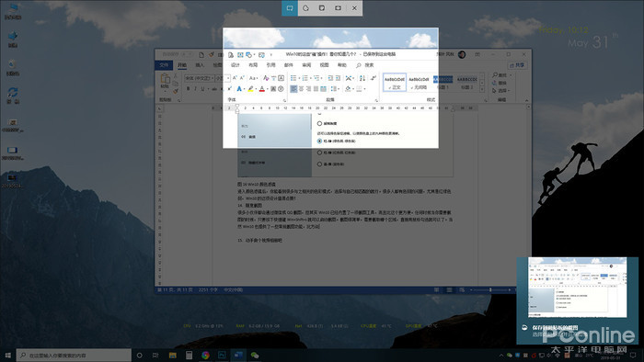644x362 pixels.
Task: Open the font color dropdown arrow
Action: coord(267,89)
